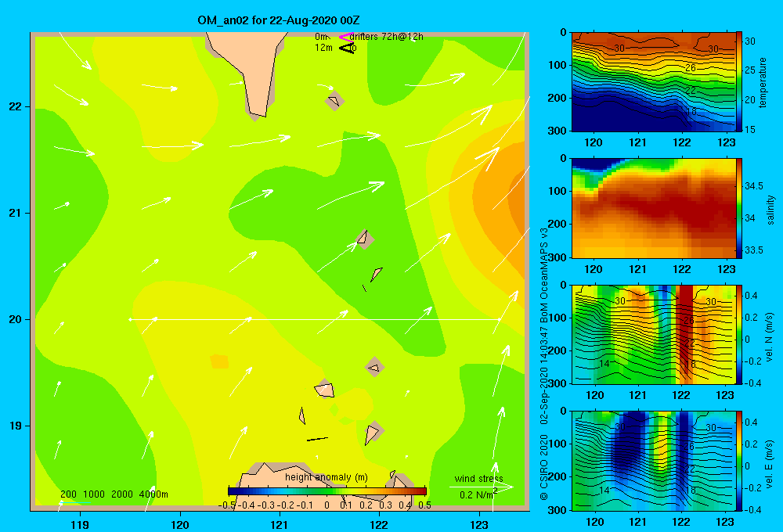Open the northward velocity cross-section panel
The width and height of the screenshot is (783, 532).
click(x=653, y=334)
